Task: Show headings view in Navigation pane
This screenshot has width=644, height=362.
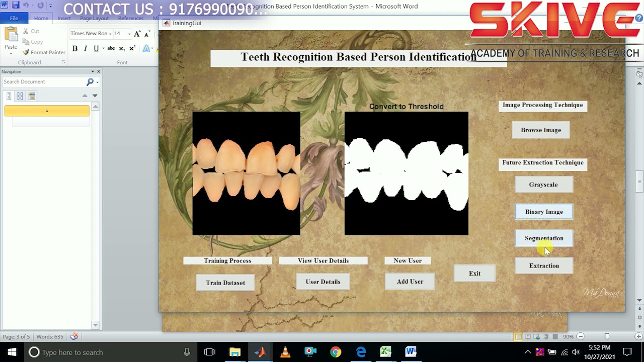Action: [9, 96]
